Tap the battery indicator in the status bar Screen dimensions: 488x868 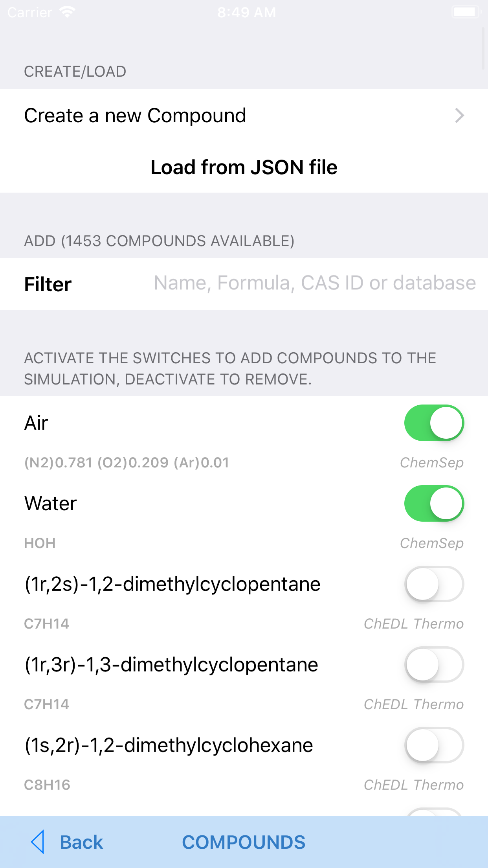pyautogui.click(x=465, y=12)
